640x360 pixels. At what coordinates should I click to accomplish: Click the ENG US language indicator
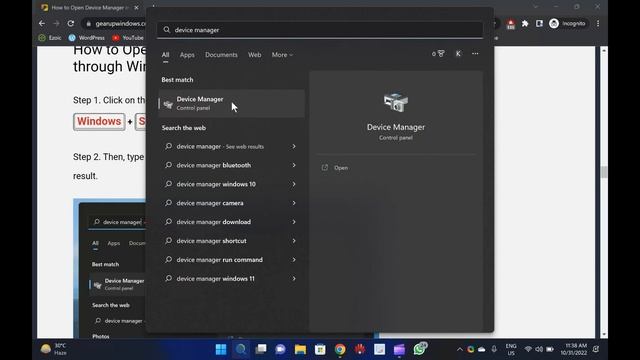click(511, 349)
